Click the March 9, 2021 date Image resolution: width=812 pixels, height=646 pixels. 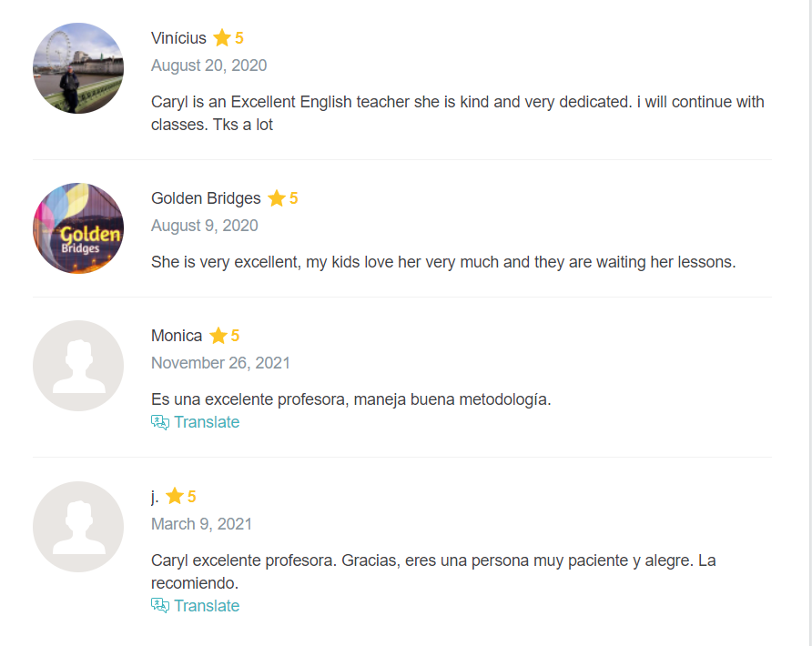pos(201,524)
